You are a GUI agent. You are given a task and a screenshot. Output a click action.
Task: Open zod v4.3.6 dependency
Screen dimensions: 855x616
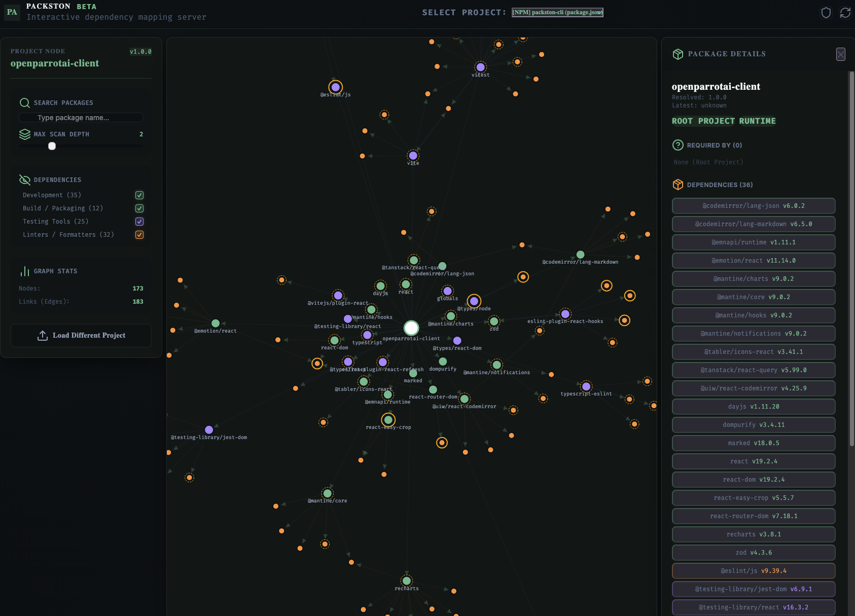pyautogui.click(x=754, y=553)
